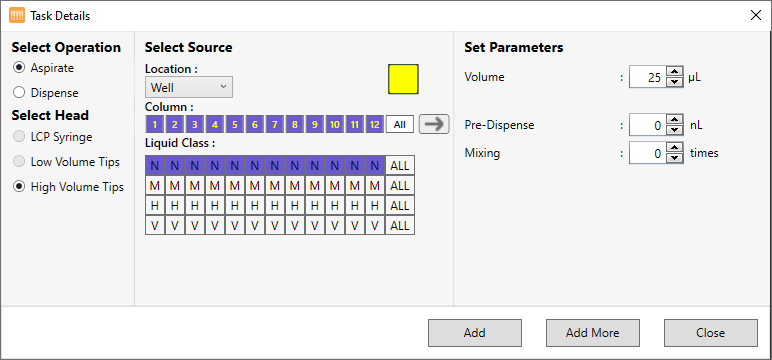Select ALL for the M liquid class row
The image size is (772, 360).
(400, 186)
